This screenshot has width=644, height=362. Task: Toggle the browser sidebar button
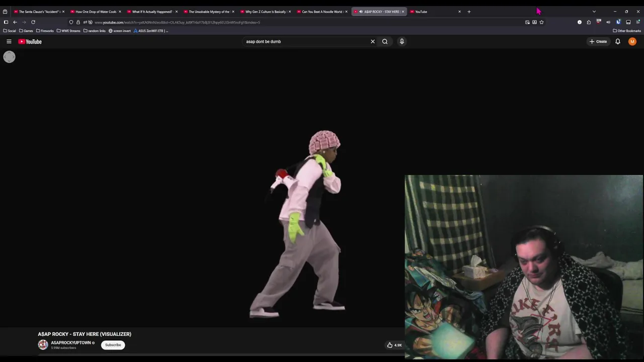tap(6, 22)
